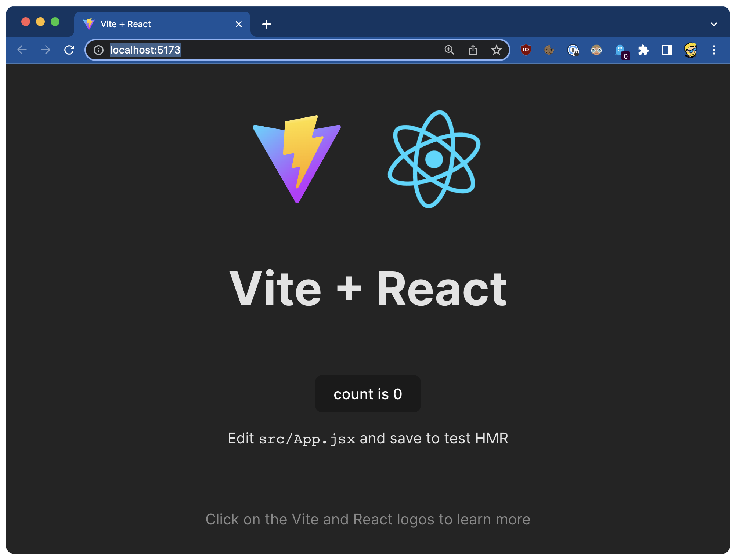The height and width of the screenshot is (560, 736).
Task: Share this page via share icon
Action: (x=473, y=50)
